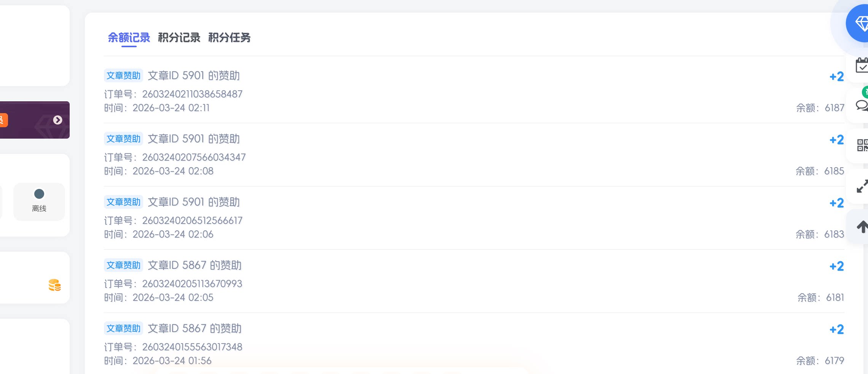The image size is (868, 374).
Task: Click the 余额: 6185 balance text
Action: point(820,171)
